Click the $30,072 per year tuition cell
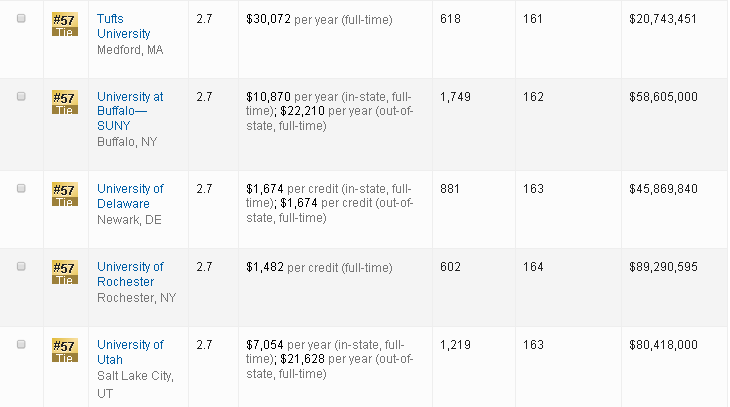730x407 pixels. click(319, 19)
